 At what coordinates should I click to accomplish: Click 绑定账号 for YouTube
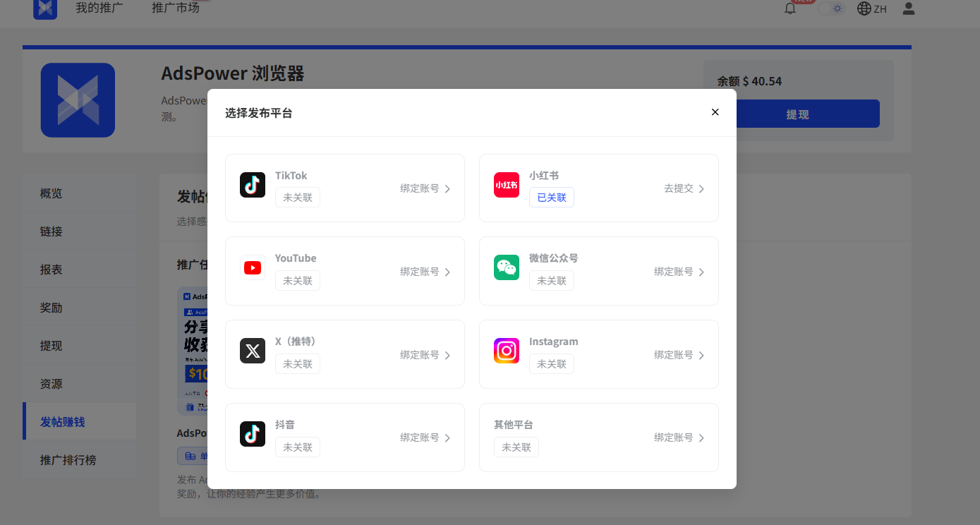(x=420, y=272)
